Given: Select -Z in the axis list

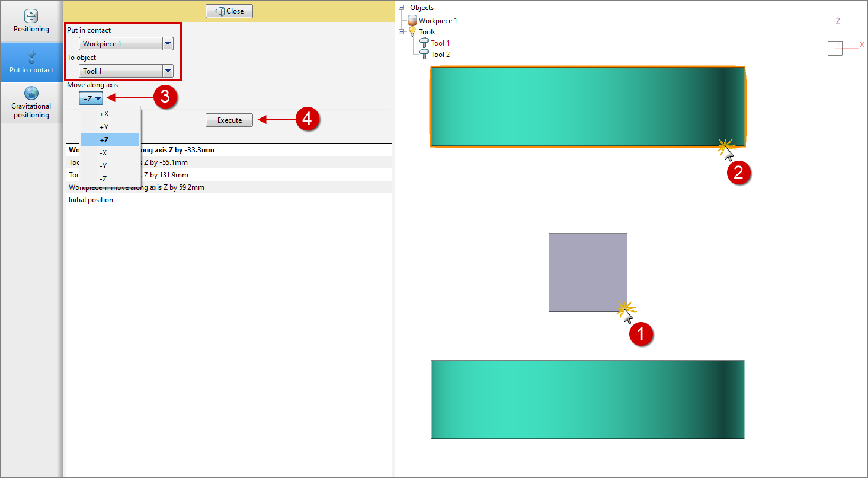Looking at the screenshot, I should point(104,179).
